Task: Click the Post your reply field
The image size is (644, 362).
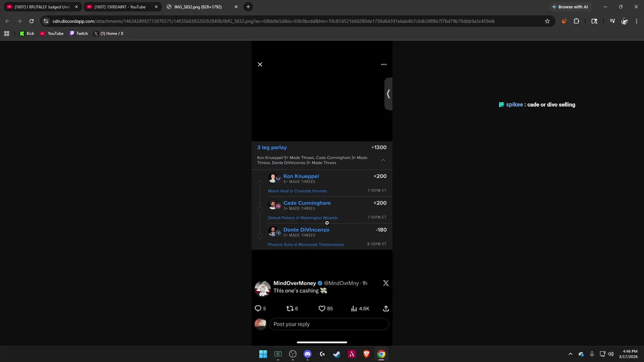Action: [x=329, y=324]
